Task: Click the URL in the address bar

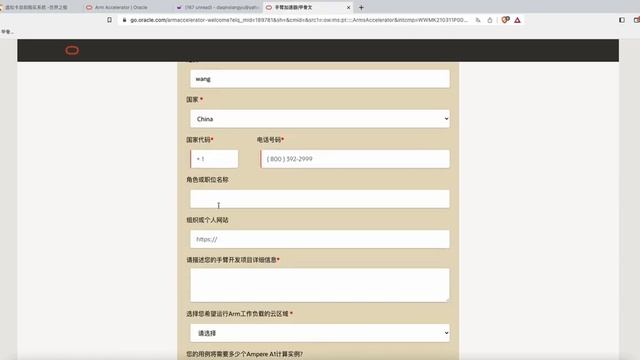Action: 299,20
